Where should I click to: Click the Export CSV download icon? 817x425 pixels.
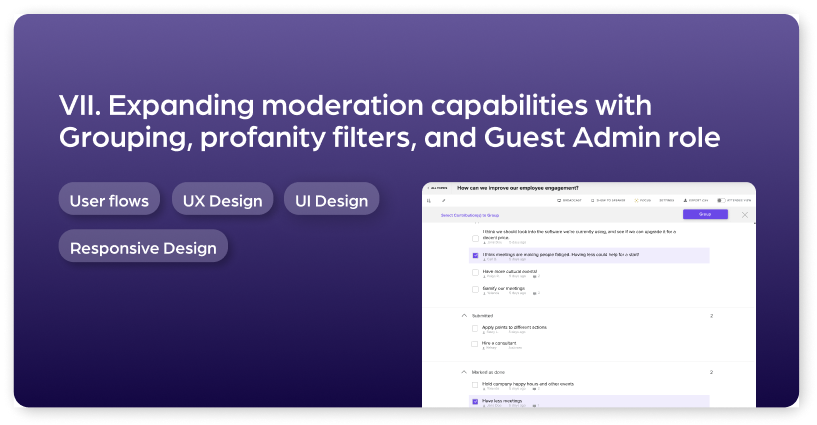click(x=685, y=201)
